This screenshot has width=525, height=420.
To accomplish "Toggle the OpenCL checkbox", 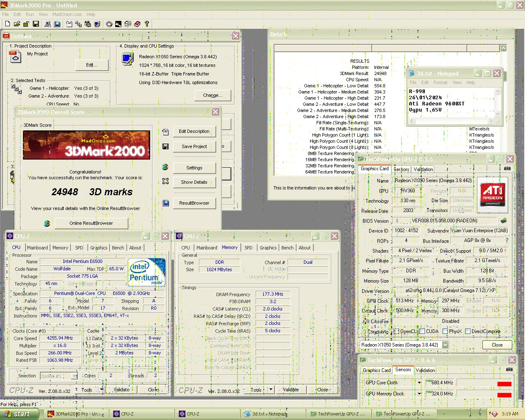I will pyautogui.click(x=396, y=331).
